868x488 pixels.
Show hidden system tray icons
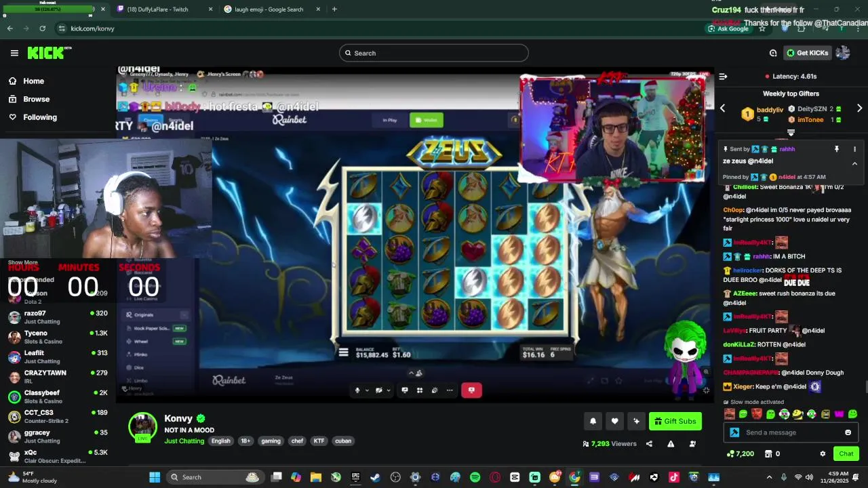pyautogui.click(x=769, y=477)
